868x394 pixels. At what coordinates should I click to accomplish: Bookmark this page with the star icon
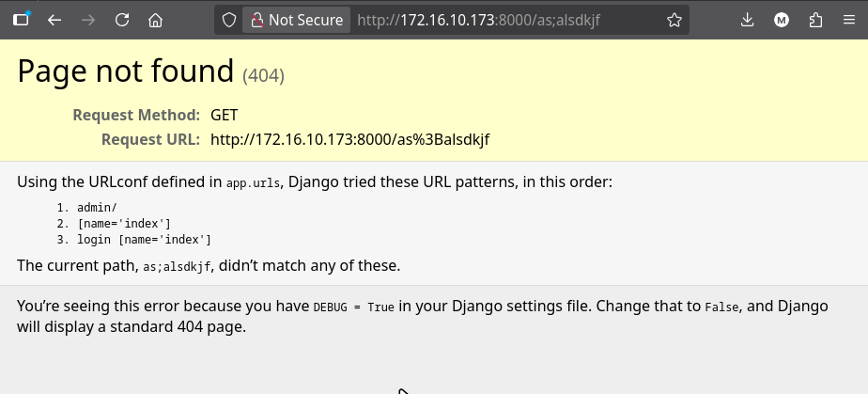click(x=674, y=20)
